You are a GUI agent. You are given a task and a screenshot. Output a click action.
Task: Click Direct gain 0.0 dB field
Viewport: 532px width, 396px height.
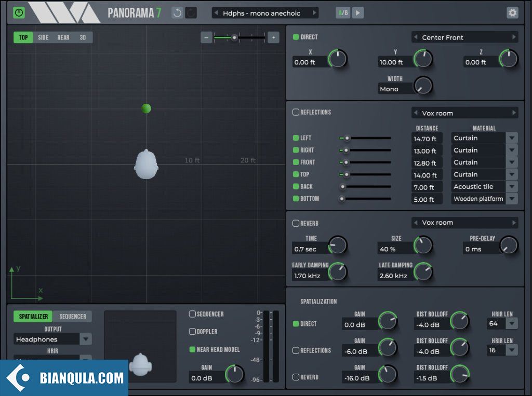point(360,324)
